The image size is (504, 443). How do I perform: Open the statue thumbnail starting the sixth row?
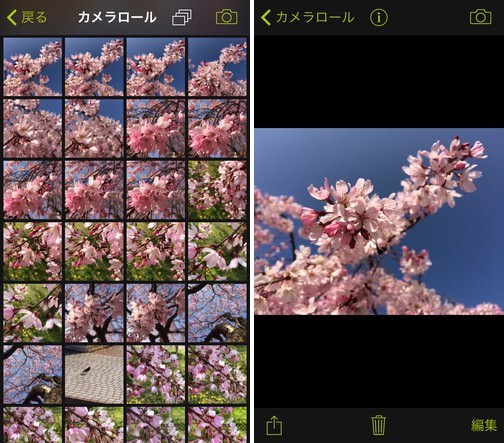pos(33,375)
